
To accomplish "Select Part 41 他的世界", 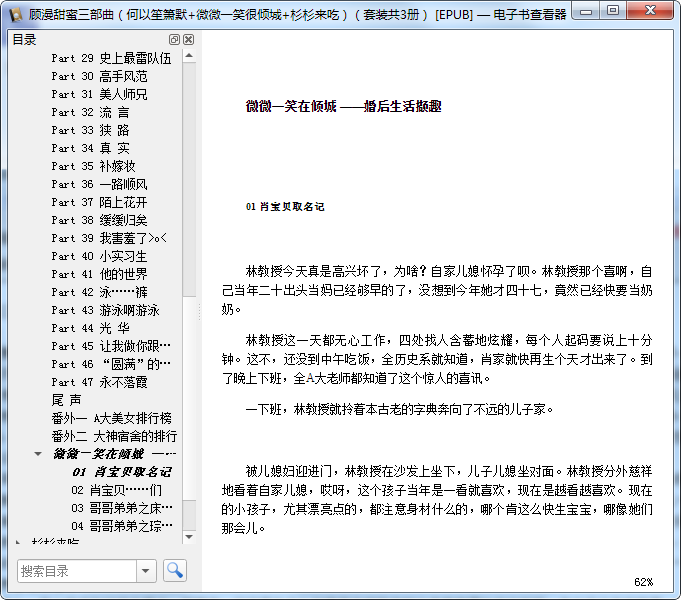I will pyautogui.click(x=99, y=274).
